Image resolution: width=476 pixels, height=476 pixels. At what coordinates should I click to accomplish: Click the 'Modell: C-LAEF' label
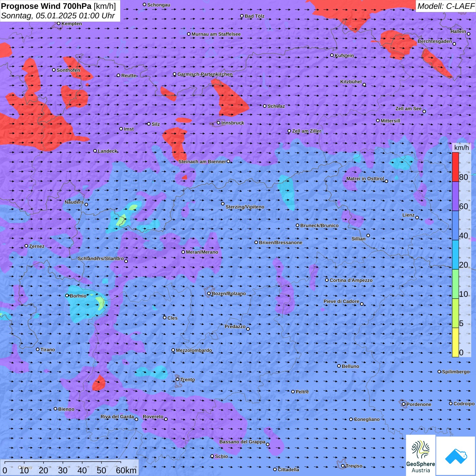(446, 6)
